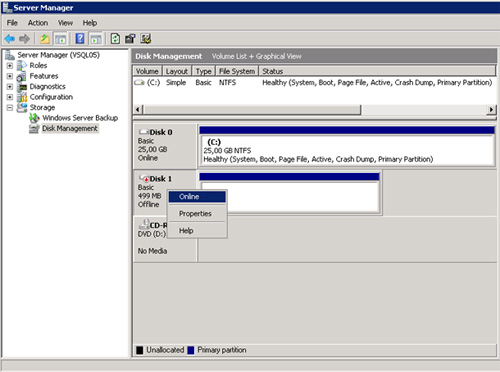The width and height of the screenshot is (500, 372).
Task: Select the Storage tree item
Action: 42,107
